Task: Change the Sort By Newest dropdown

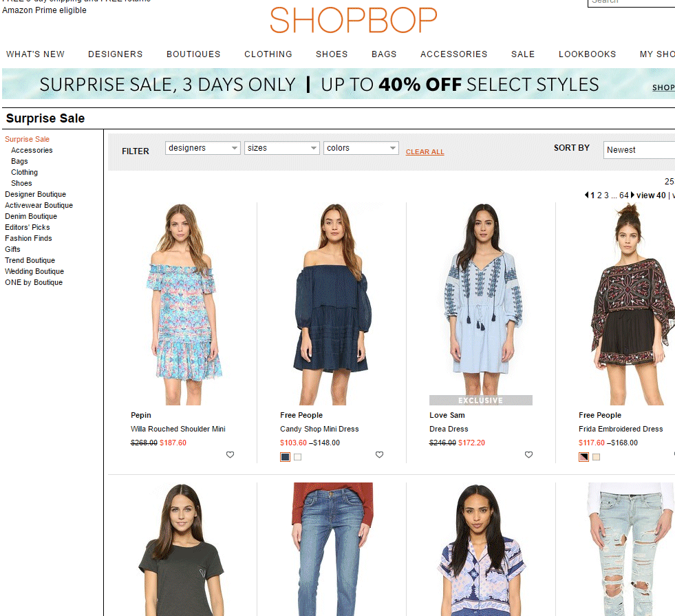Action: click(x=639, y=149)
